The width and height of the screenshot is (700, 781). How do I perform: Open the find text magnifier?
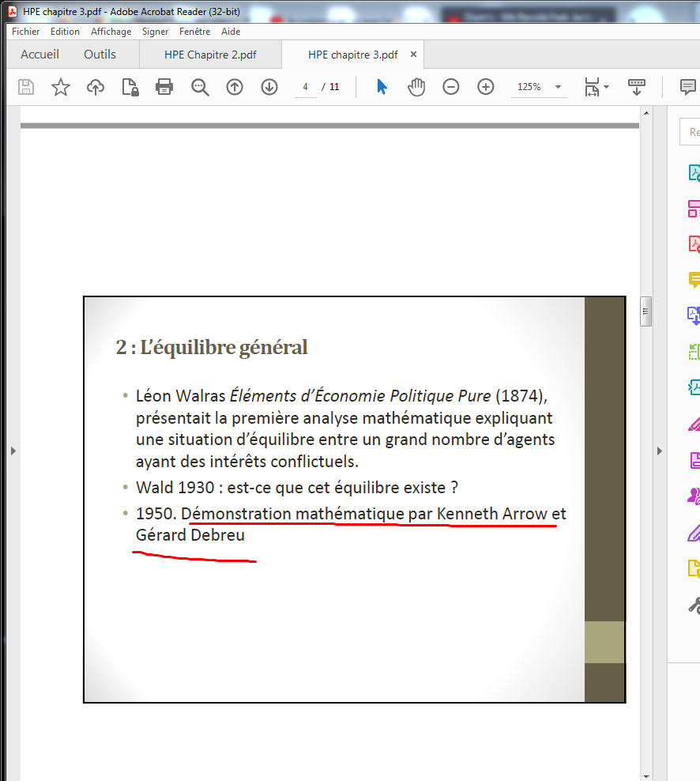click(200, 87)
